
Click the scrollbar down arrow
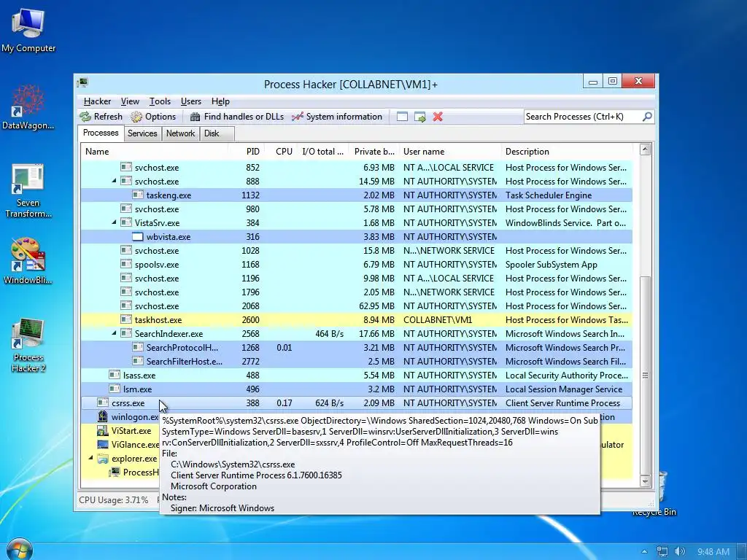pos(645,481)
